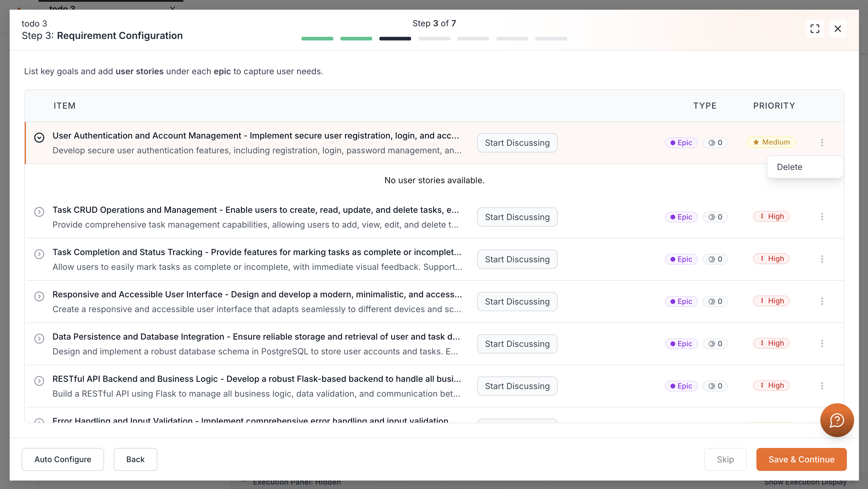Open more options for User Authentication row

[822, 142]
